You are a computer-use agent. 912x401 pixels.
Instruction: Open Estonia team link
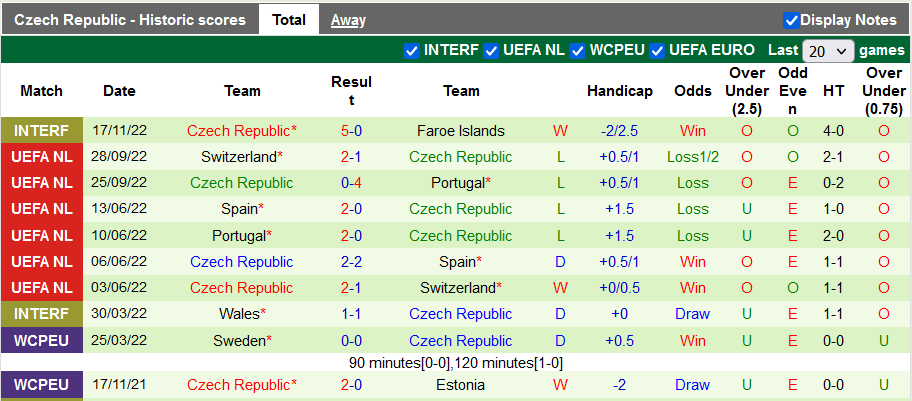(x=461, y=385)
